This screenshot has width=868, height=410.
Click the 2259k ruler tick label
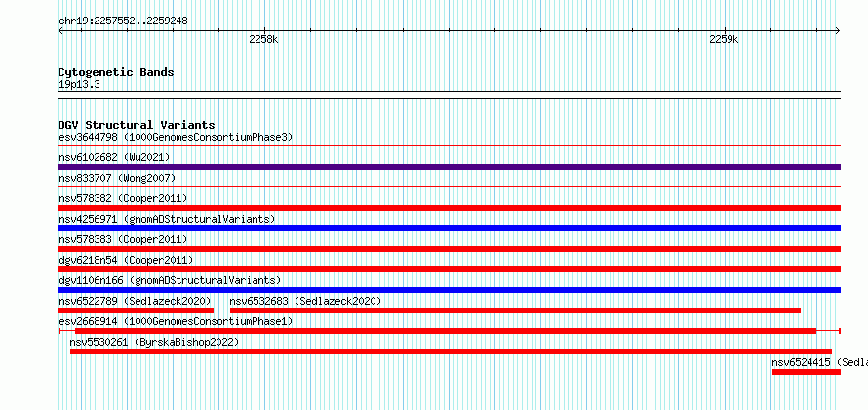(724, 39)
